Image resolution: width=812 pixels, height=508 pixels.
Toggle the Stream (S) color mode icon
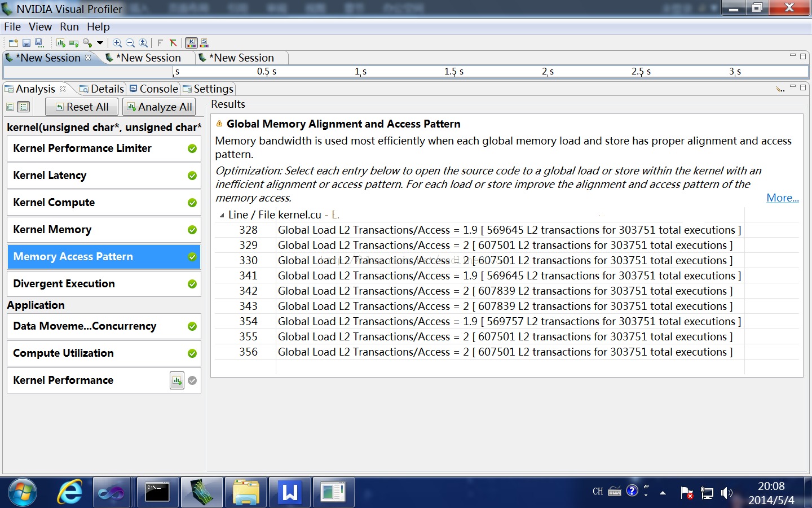tap(204, 43)
